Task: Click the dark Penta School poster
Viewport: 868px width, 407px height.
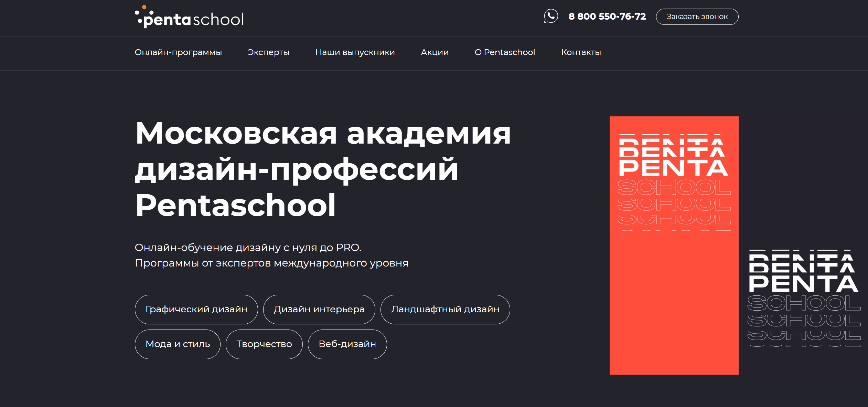Action: (x=804, y=298)
